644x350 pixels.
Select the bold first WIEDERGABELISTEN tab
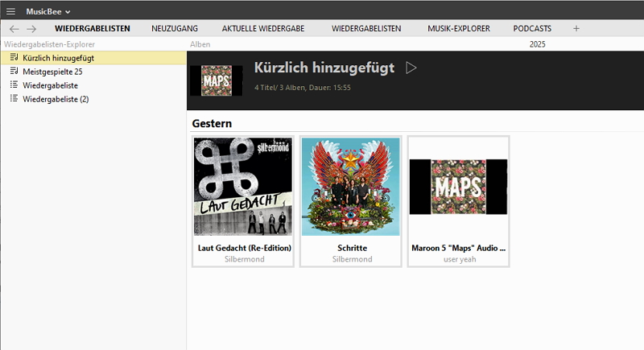93,29
